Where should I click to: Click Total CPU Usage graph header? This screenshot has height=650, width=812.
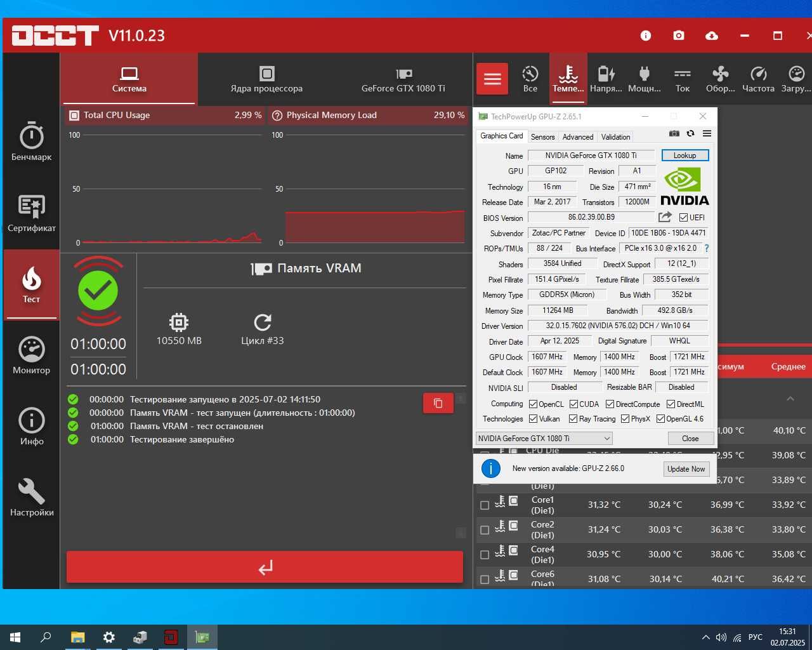click(x=164, y=115)
